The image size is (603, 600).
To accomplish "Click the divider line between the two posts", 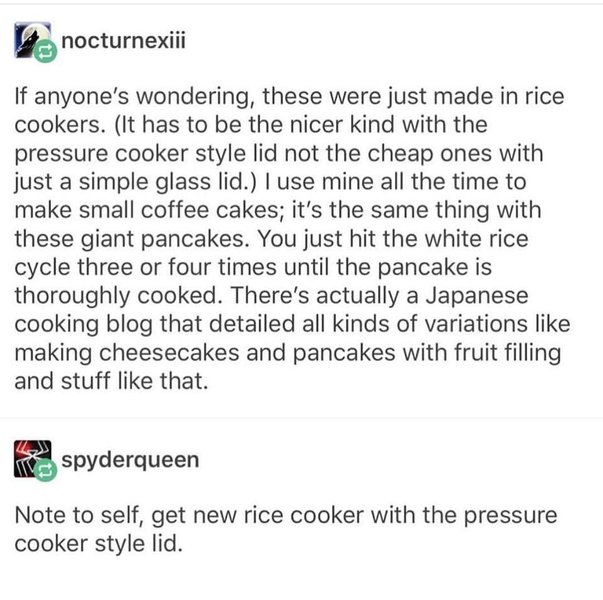I will [302, 418].
